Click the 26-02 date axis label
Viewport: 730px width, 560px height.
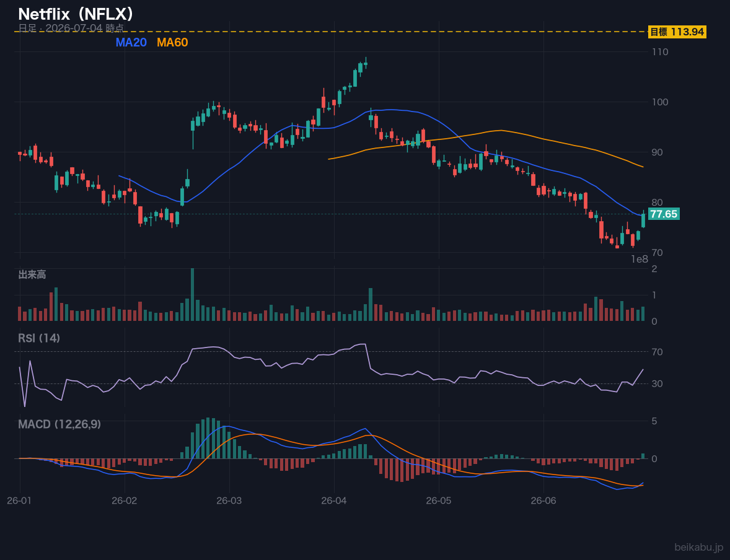(x=125, y=501)
